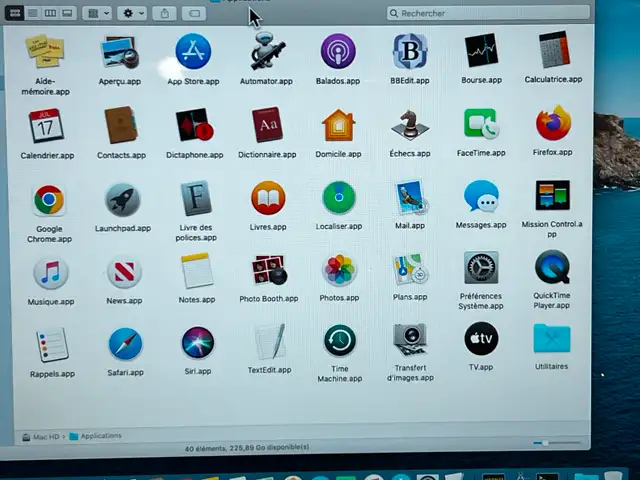Open Livre des polices.app
Viewport: 640px width, 480px height.
pyautogui.click(x=196, y=198)
